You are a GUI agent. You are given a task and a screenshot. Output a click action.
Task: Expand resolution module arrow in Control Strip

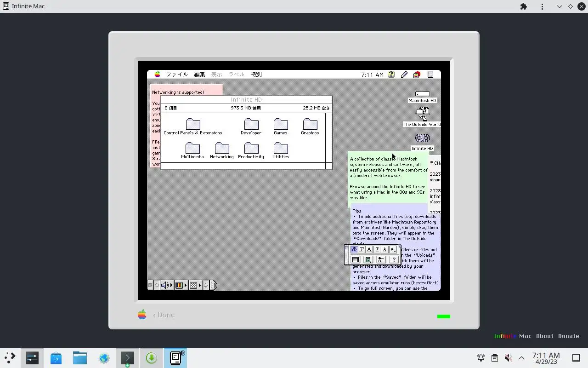(x=200, y=285)
